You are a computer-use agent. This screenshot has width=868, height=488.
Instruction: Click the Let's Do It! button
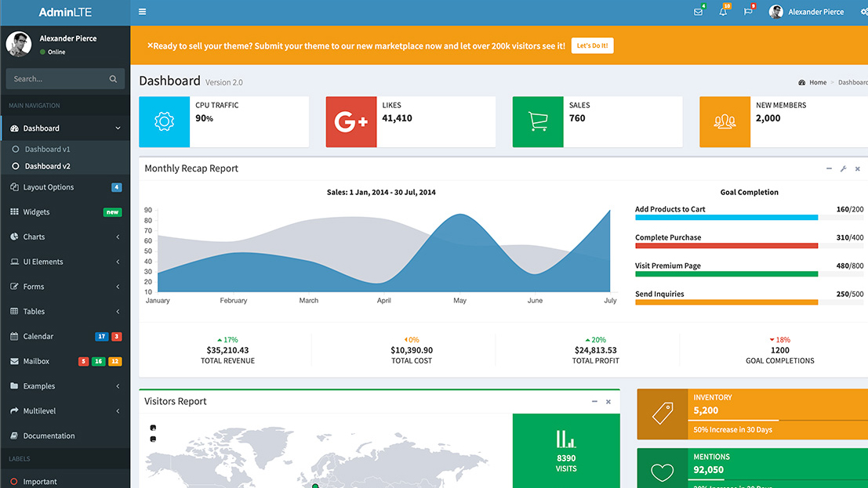click(x=592, y=45)
